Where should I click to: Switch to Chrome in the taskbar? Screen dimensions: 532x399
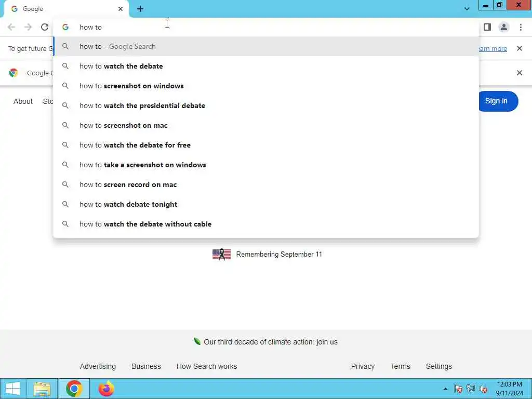74,389
